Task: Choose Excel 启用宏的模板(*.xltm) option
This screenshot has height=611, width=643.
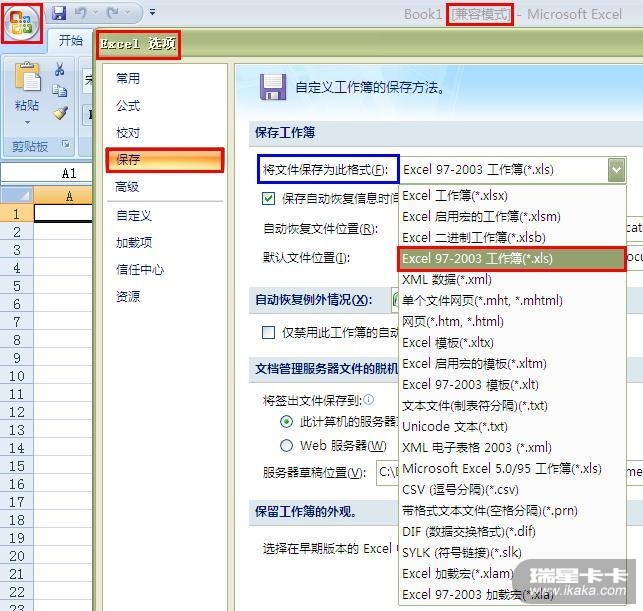Action: [512, 364]
